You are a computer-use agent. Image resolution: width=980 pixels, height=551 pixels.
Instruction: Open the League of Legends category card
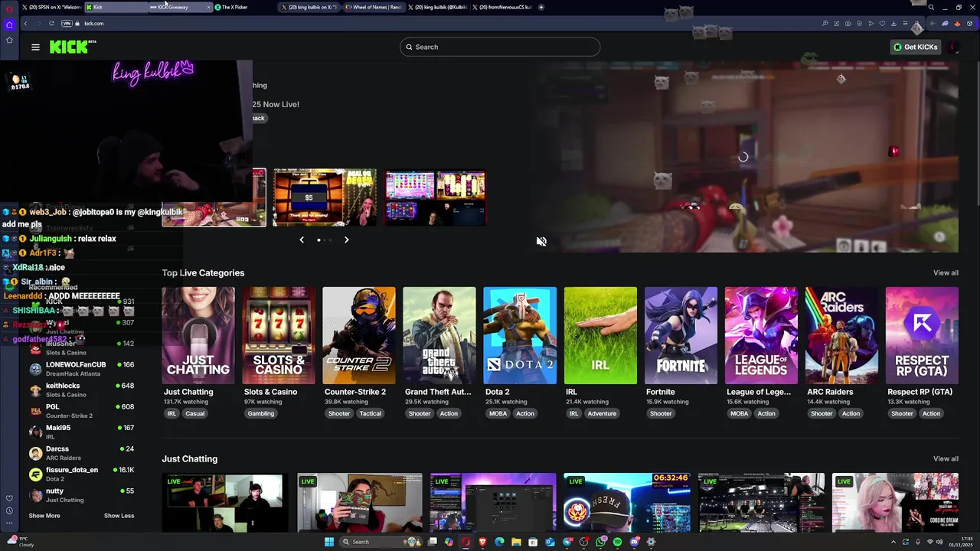pyautogui.click(x=761, y=335)
